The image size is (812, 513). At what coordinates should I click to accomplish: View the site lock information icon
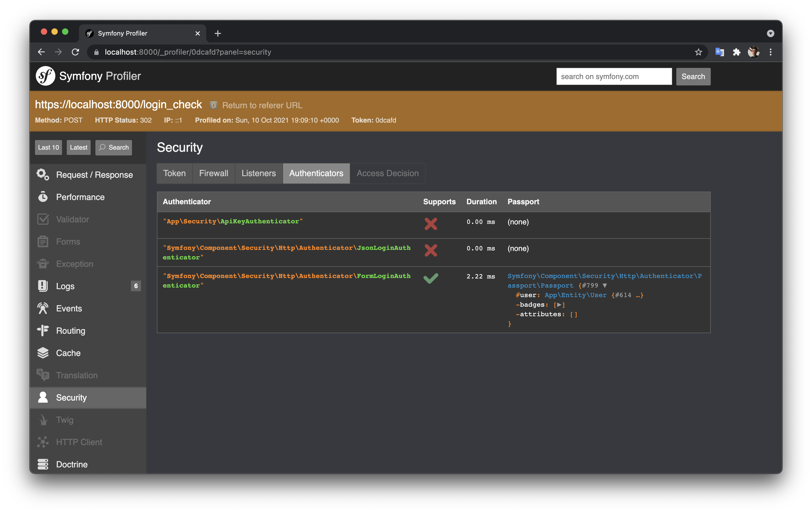(96, 52)
